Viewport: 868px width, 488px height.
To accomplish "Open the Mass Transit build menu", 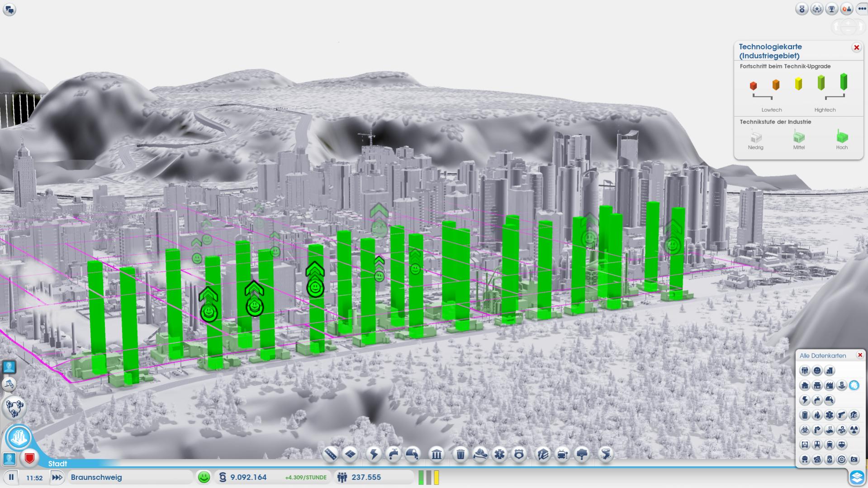I will click(x=562, y=454).
